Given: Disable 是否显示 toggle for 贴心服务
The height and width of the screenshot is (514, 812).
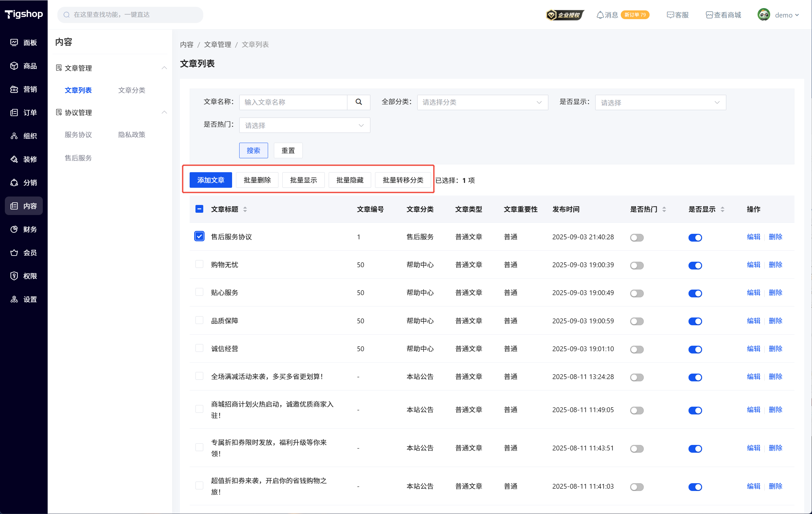Looking at the screenshot, I should [x=695, y=293].
